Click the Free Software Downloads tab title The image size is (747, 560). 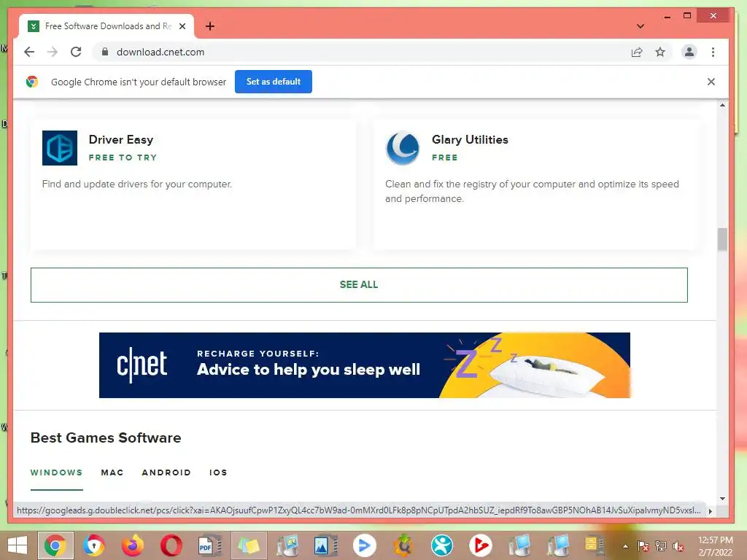point(108,26)
